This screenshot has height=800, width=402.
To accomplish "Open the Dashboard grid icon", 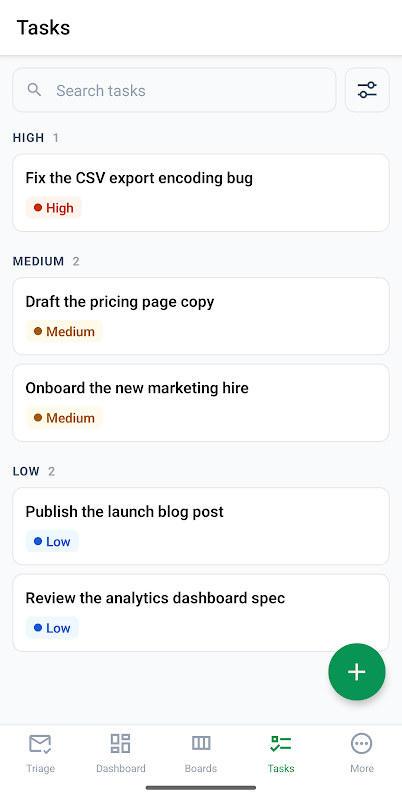I will [120, 743].
